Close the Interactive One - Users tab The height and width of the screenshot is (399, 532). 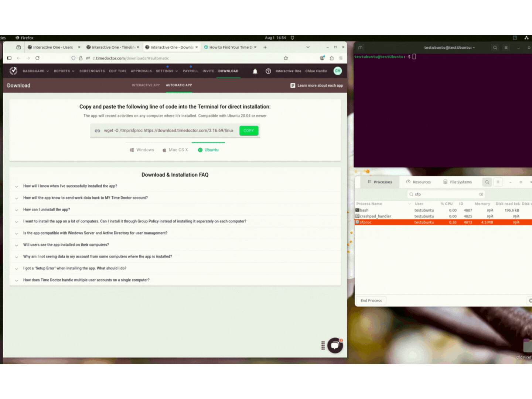[x=79, y=47]
